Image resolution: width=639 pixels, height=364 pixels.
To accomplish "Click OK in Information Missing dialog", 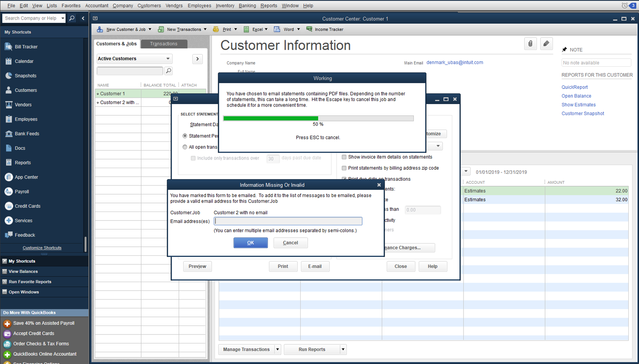I will tap(251, 243).
